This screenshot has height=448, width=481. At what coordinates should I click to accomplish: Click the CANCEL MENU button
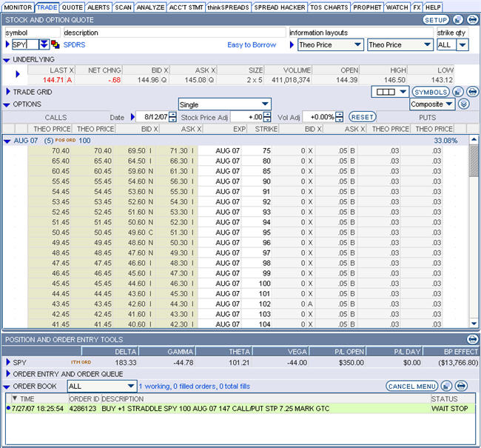(x=411, y=386)
